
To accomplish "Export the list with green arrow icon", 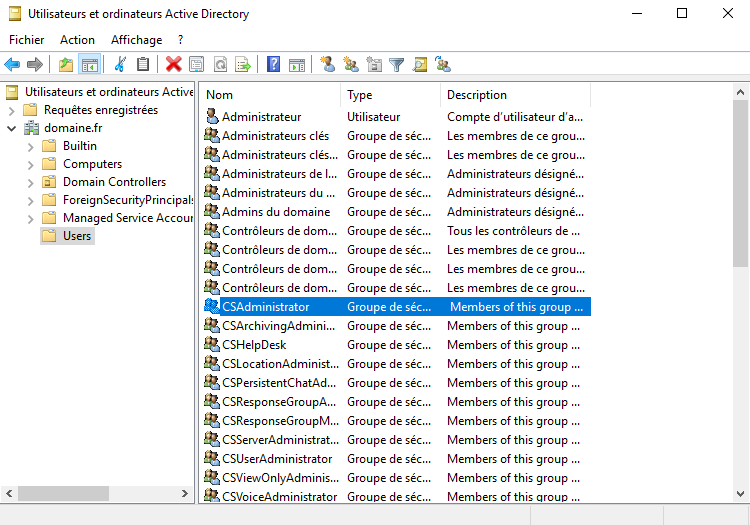I will tap(243, 64).
